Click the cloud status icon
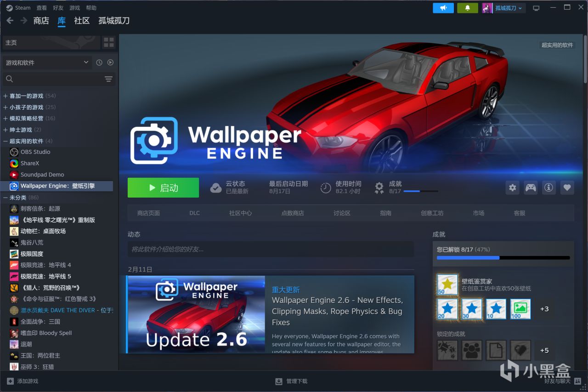Viewport: 588px width, 392px height. pos(216,187)
